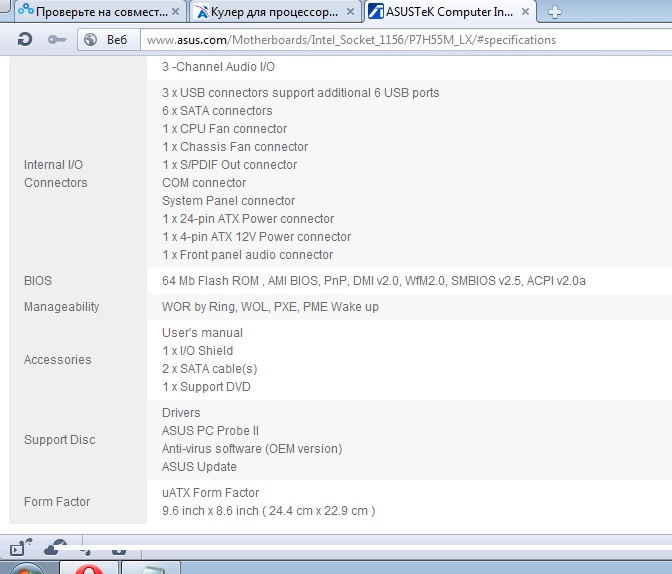Click the 'Accessories' row label
The image size is (672, 574).
coord(57,360)
